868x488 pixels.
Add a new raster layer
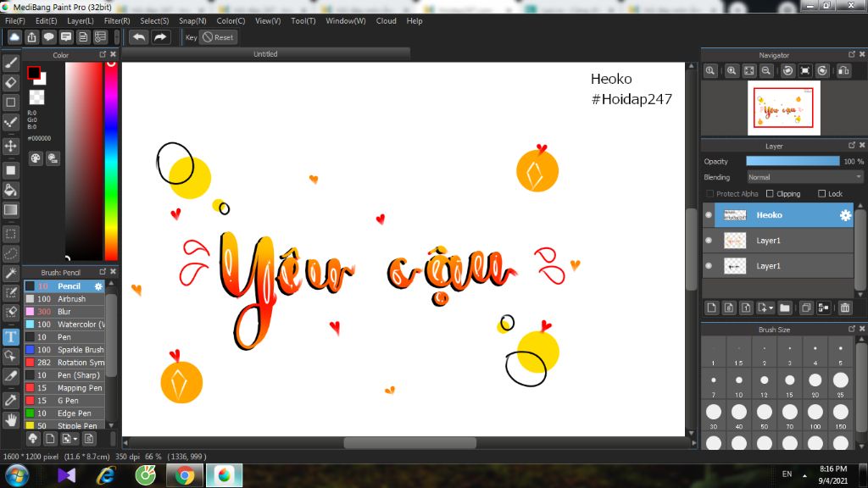(712, 308)
